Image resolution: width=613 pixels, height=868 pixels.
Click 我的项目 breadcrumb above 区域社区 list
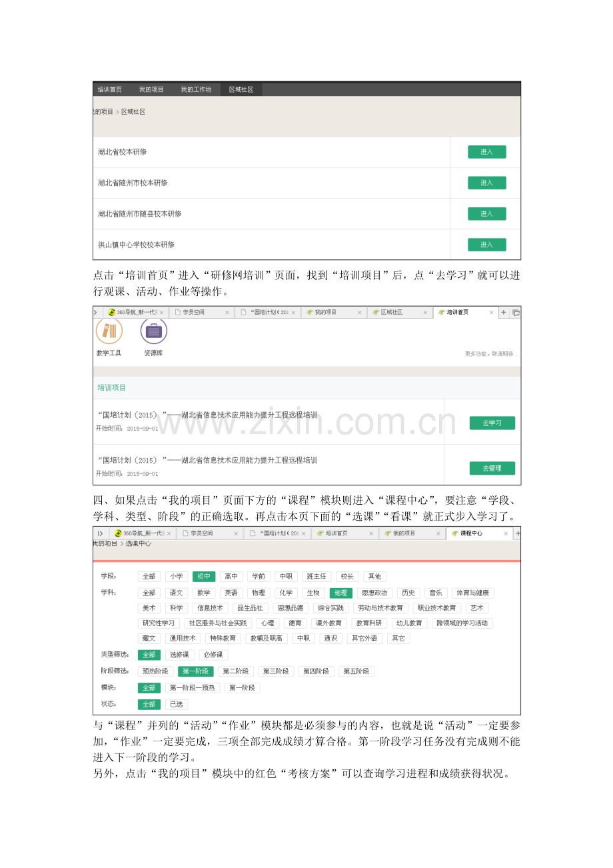103,111
